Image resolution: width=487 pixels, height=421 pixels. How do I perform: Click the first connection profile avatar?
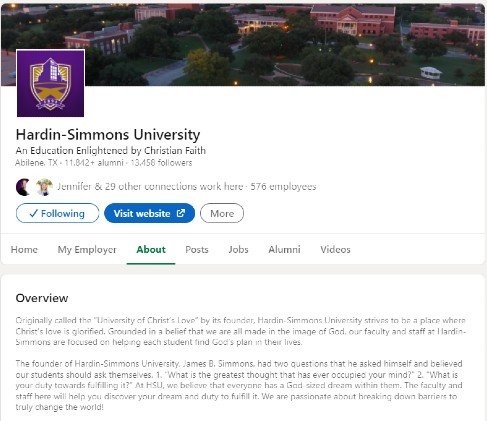23,187
